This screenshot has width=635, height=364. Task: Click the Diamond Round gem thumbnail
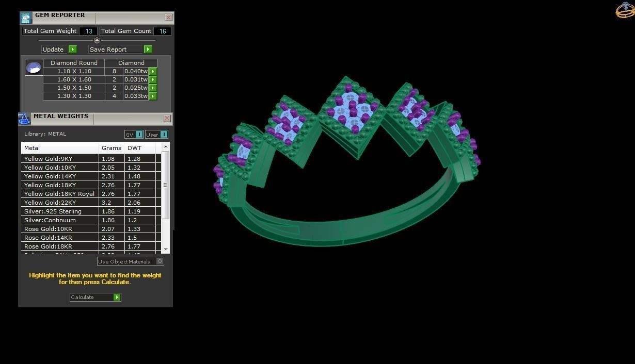(34, 68)
